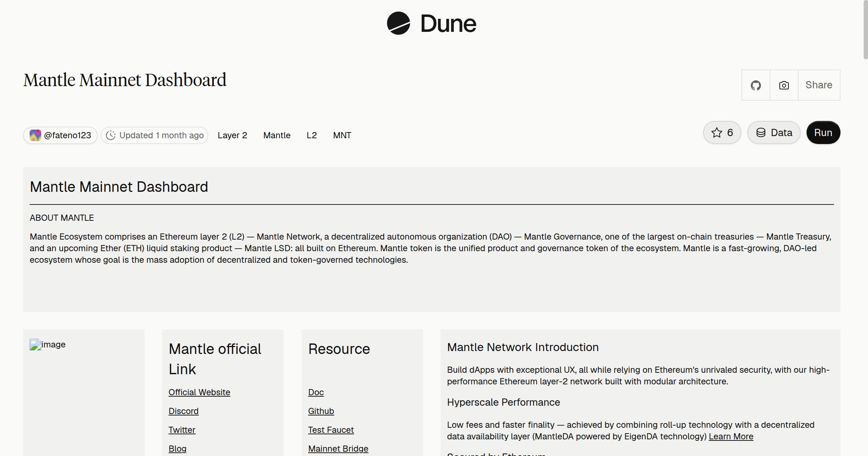
Task: Click the broken image placeholder
Action: (47, 345)
